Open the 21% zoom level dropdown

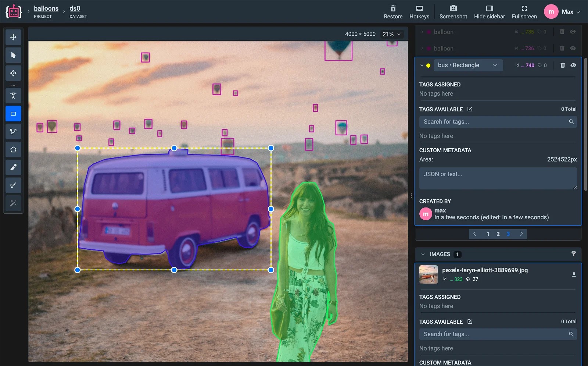(392, 34)
